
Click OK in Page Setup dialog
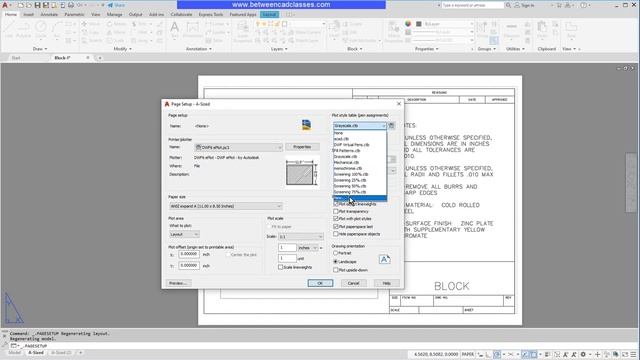(320, 283)
